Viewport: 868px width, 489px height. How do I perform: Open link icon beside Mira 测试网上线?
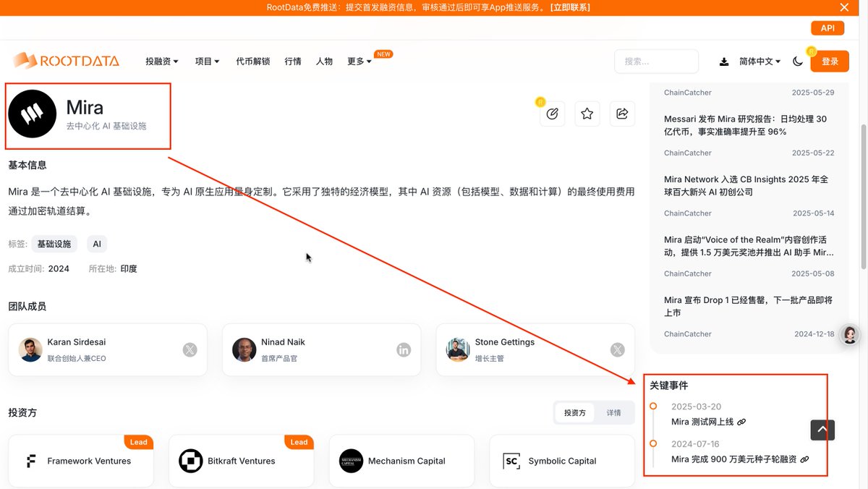pyautogui.click(x=741, y=422)
